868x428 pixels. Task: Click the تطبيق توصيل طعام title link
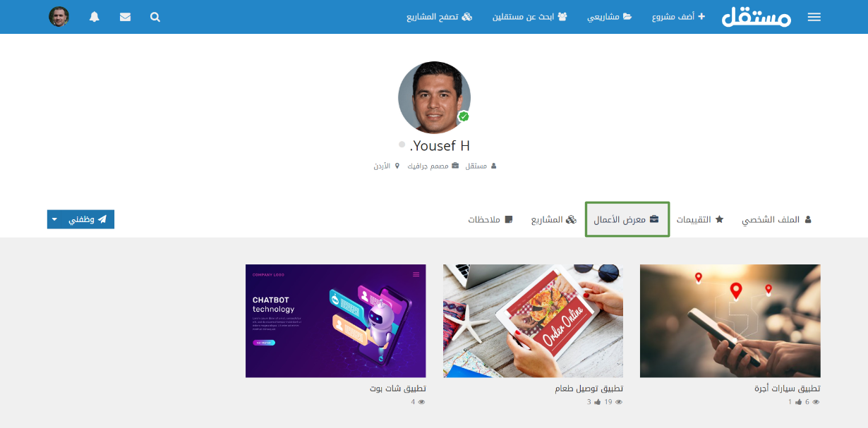tap(589, 389)
